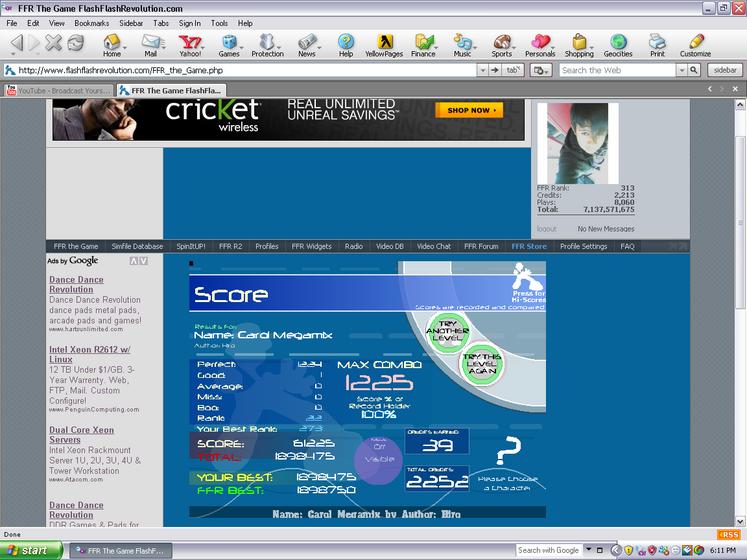Click the profile avatar picture
This screenshot has height=560, width=747.
pyautogui.click(x=578, y=143)
